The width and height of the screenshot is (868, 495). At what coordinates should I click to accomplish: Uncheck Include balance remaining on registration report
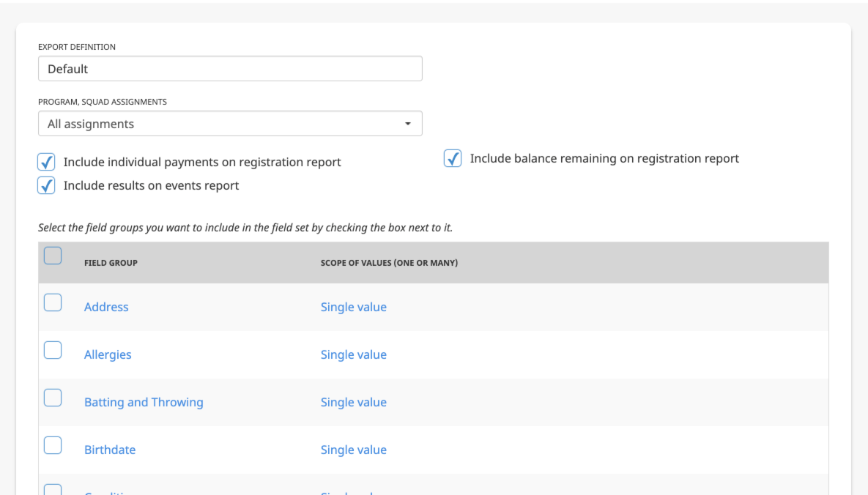pos(453,158)
